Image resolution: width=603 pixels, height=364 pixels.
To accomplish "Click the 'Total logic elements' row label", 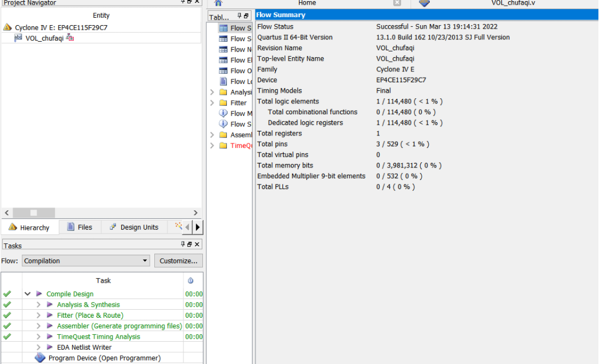I will coord(287,101).
